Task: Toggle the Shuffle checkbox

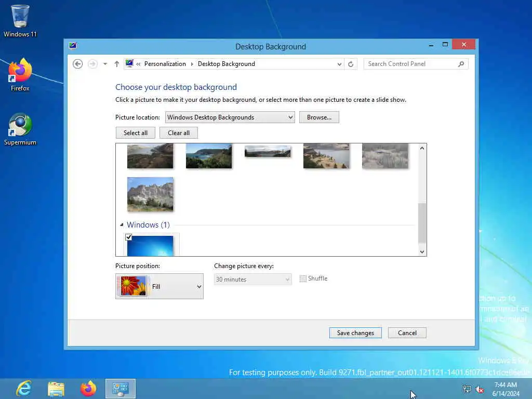Action: tap(303, 278)
